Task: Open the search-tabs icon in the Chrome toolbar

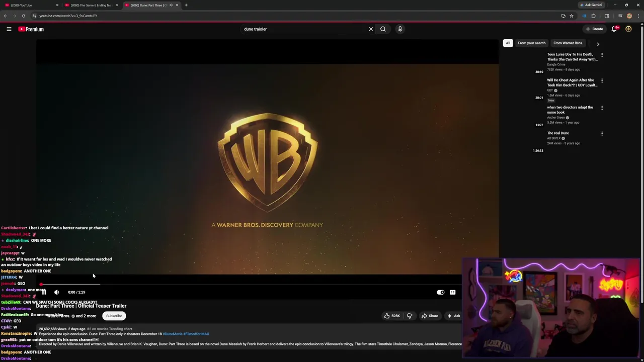Action: tap(607, 16)
